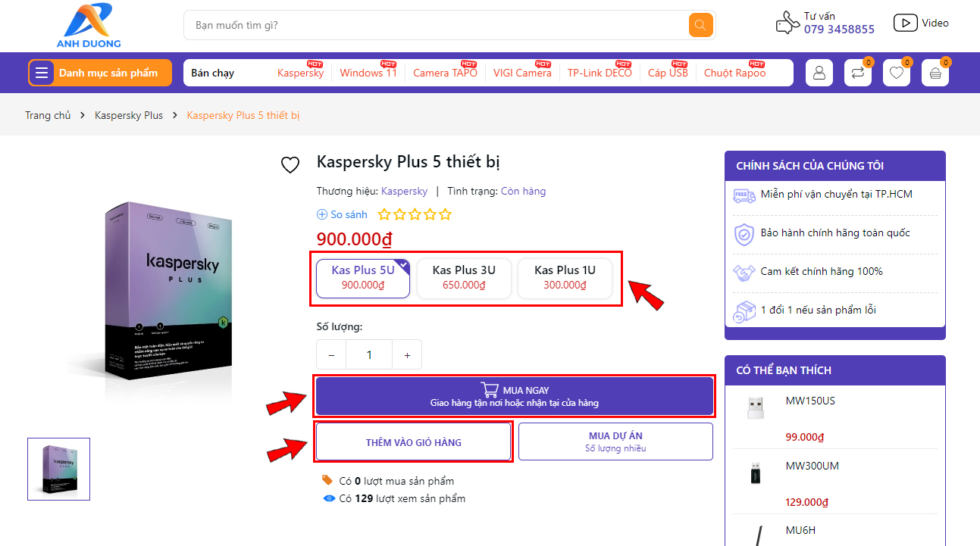
Task: Click the 'CÓ THỂ BẠN THÍCH' heading
Action: pos(784,370)
